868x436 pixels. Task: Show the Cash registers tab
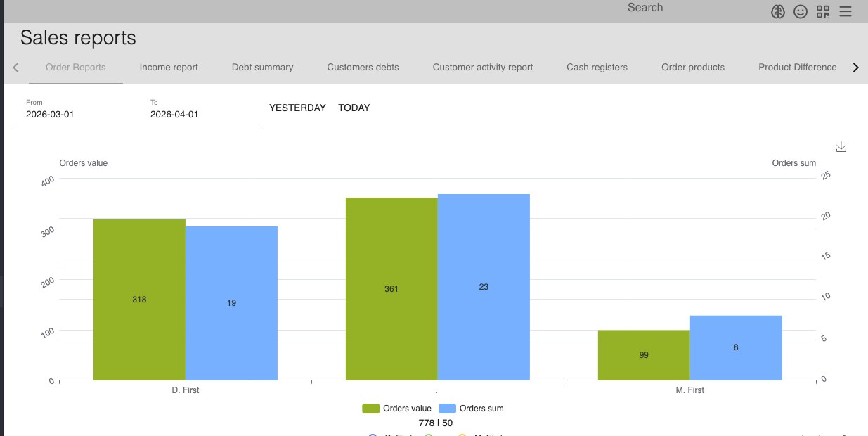pyautogui.click(x=597, y=68)
